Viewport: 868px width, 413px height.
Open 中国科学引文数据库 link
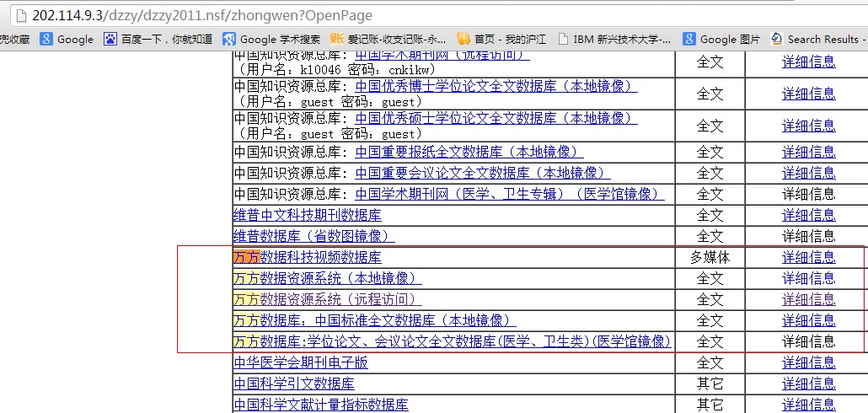click(x=294, y=384)
